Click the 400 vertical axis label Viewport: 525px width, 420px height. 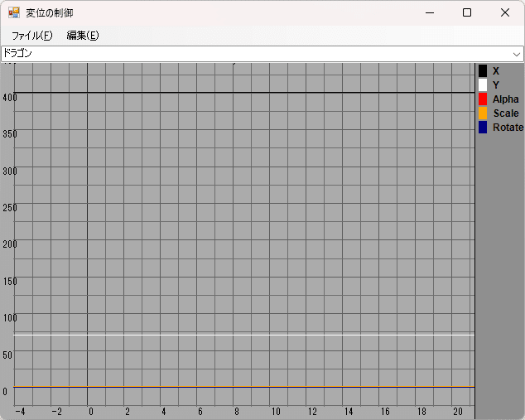point(10,98)
